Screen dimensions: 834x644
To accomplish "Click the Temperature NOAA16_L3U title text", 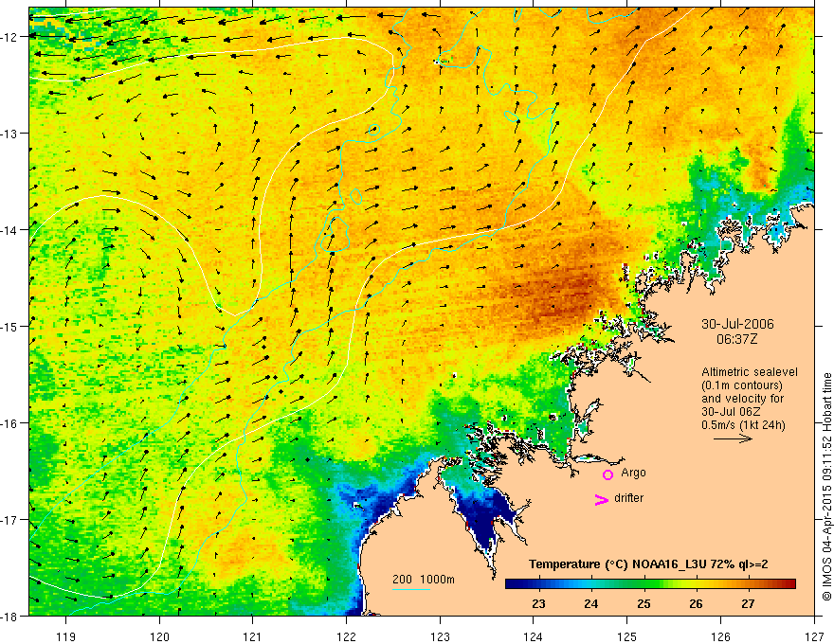I will pyautogui.click(x=648, y=564).
